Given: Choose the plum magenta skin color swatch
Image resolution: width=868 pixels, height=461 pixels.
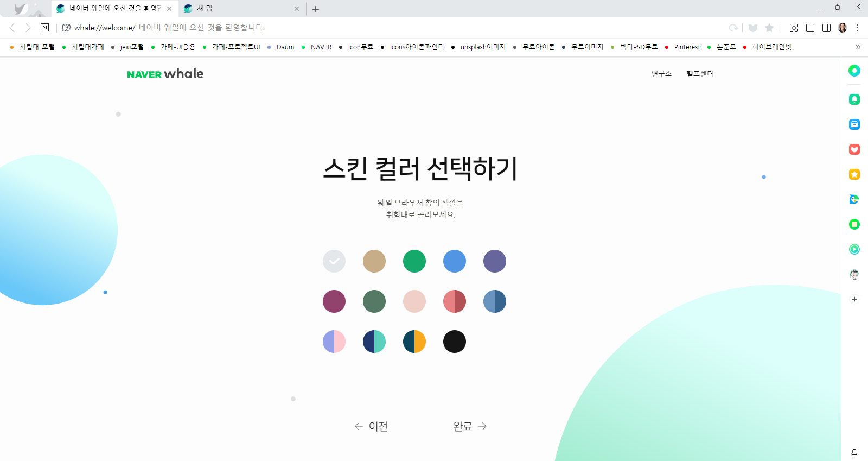Looking at the screenshot, I should pyautogui.click(x=334, y=301).
